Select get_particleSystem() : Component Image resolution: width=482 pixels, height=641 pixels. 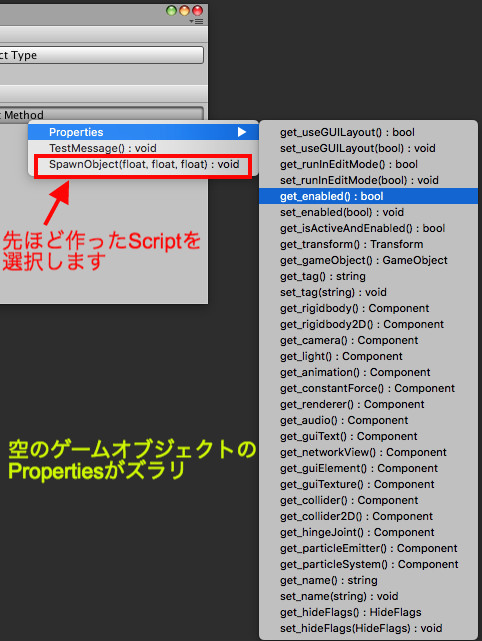pos(368,564)
